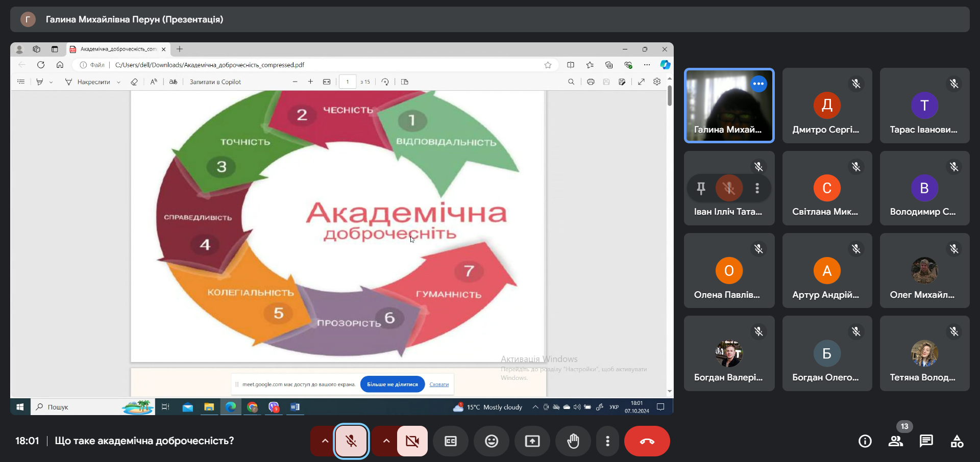Open video settings chevron beside camera
The width and height of the screenshot is (980, 462).
[386, 441]
